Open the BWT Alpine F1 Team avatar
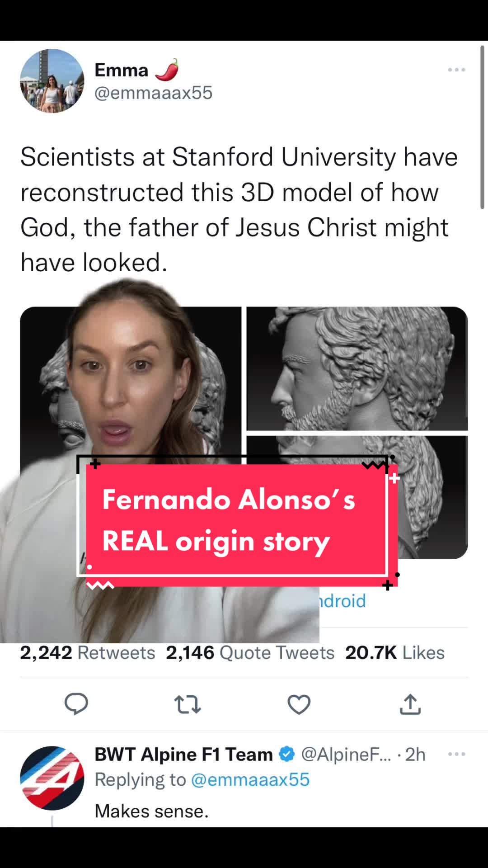 coord(52,778)
